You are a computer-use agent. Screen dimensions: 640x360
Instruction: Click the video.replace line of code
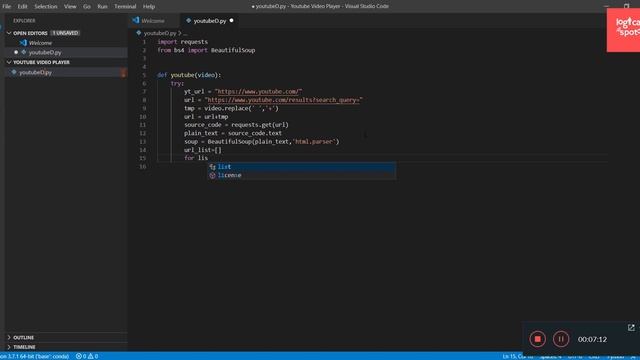[231, 108]
